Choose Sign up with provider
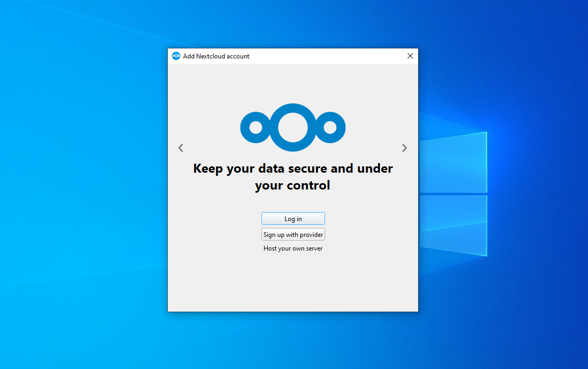This screenshot has height=369, width=588. [293, 234]
